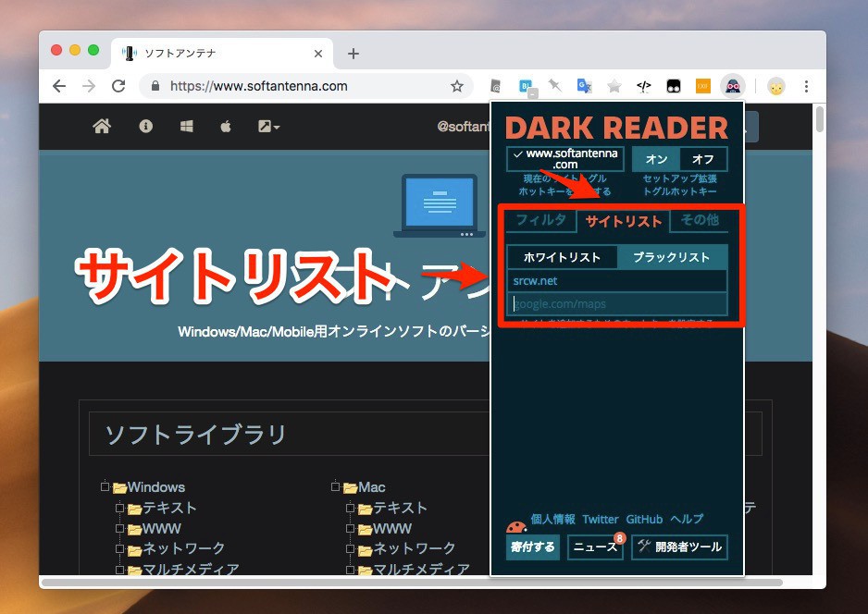Open the gray address-book extension icon
868x614 pixels.
[495, 86]
